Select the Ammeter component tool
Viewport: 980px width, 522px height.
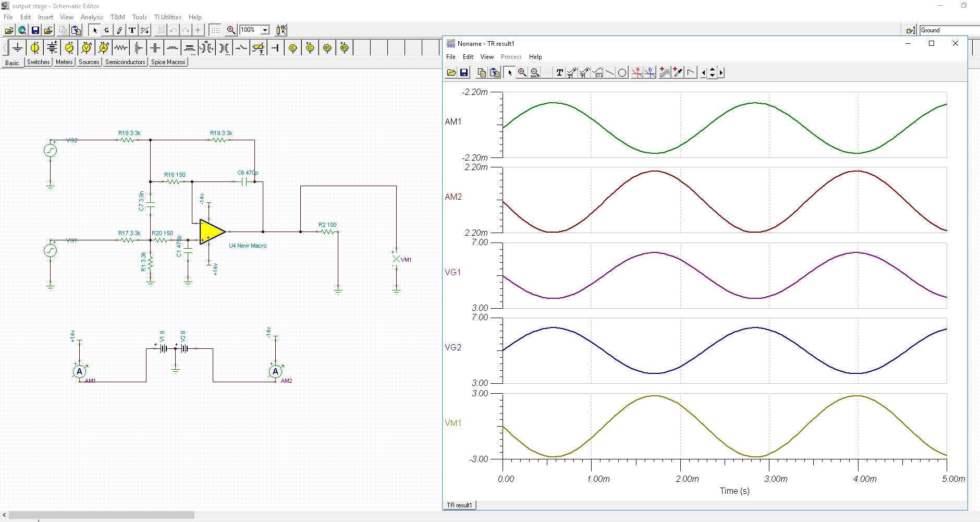(x=104, y=47)
